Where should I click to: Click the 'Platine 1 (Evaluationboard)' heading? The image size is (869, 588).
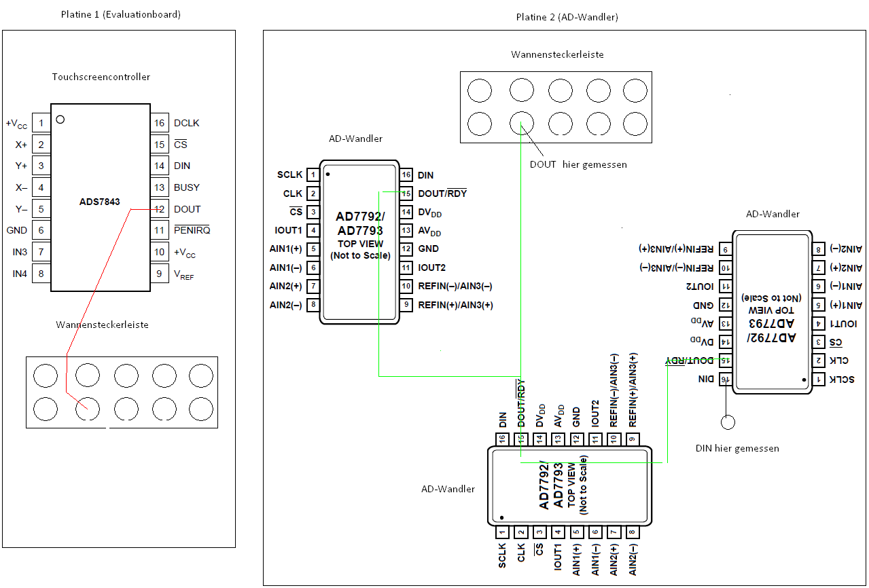click(120, 14)
